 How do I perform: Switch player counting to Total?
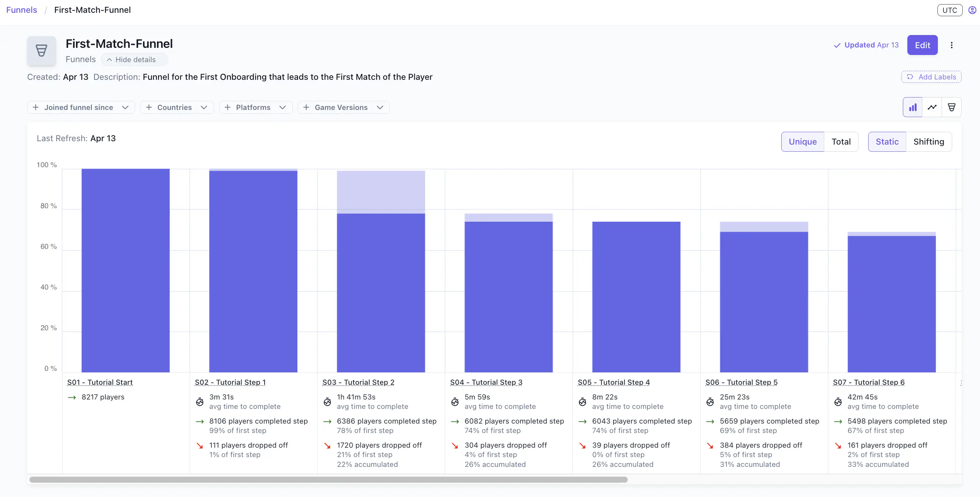pyautogui.click(x=841, y=141)
